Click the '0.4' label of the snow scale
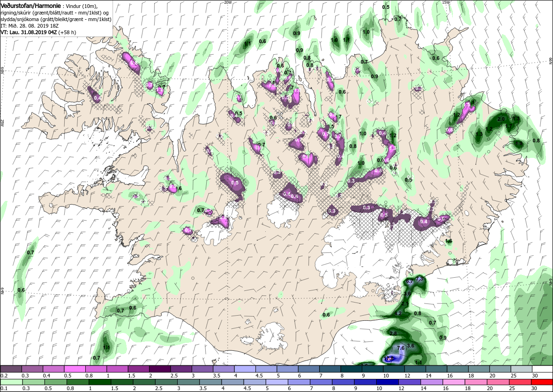Screen dimensions: 553x392 [46, 375]
